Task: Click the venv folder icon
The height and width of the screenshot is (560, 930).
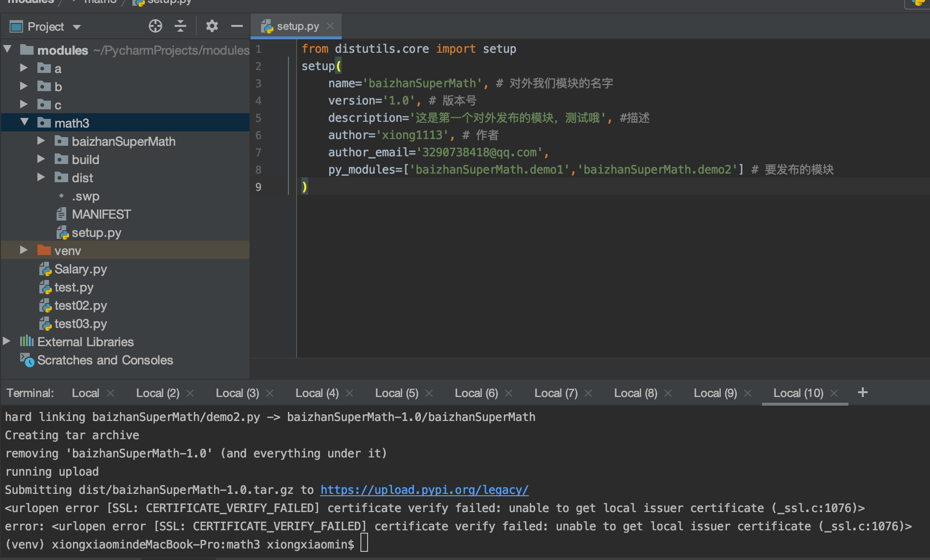Action: (44, 250)
